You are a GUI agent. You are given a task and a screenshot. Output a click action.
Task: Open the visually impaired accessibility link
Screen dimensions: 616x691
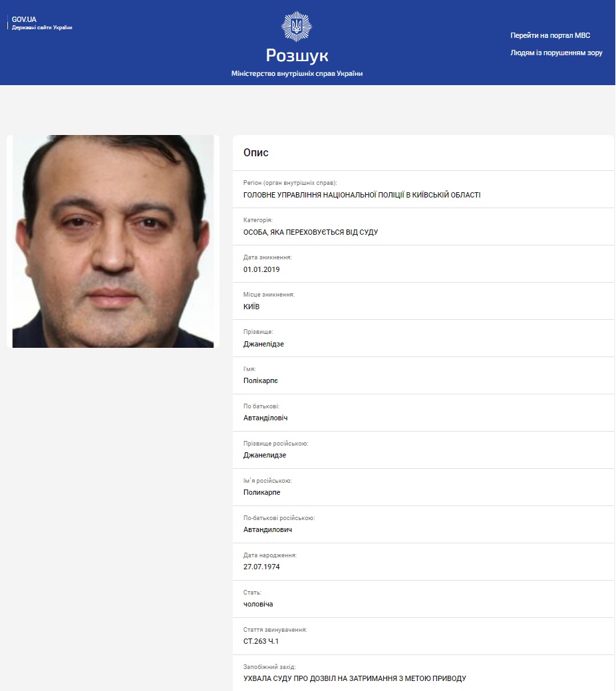(556, 53)
